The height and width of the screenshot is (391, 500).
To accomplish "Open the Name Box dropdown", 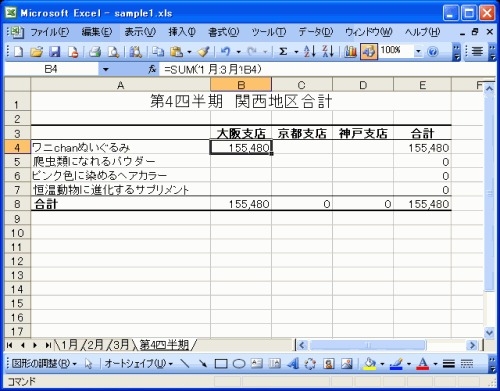I will pyautogui.click(x=106, y=69).
